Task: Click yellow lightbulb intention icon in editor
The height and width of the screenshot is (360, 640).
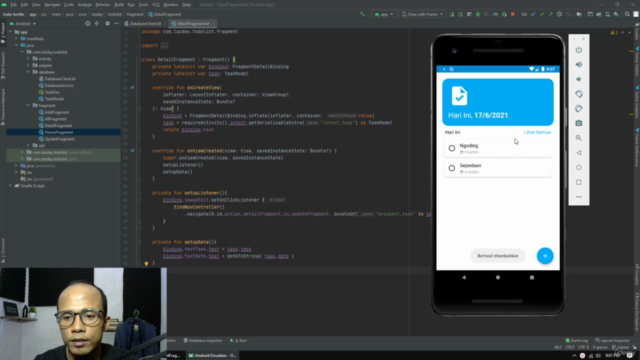Action: 146,264
